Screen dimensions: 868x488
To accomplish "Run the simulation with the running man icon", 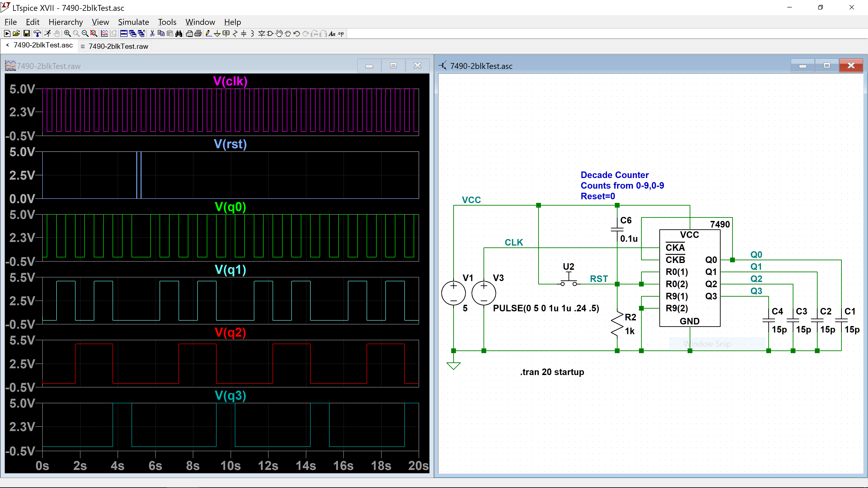I will [47, 34].
